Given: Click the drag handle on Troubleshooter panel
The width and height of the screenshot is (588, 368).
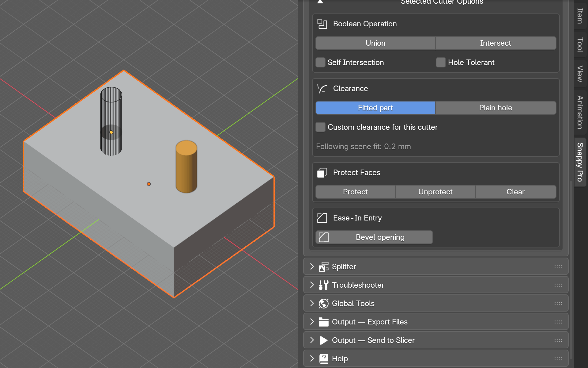Looking at the screenshot, I should pyautogui.click(x=558, y=285).
